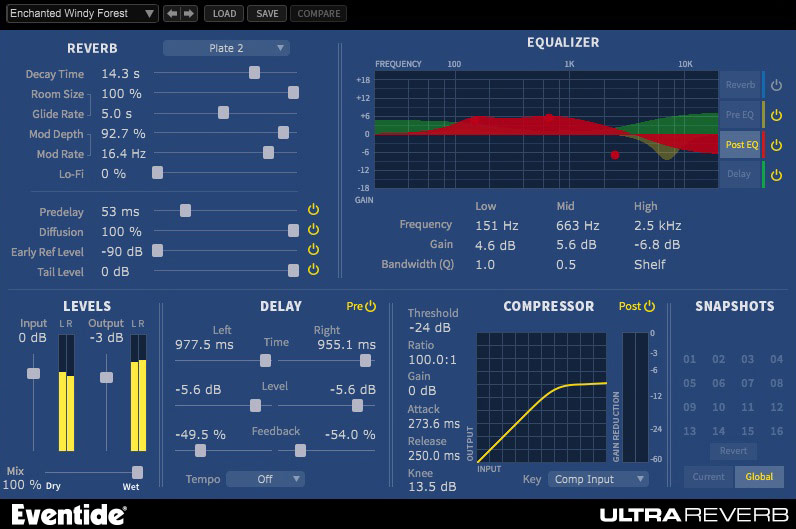Select snapshot slot 06
The height and width of the screenshot is (529, 796).
point(718,383)
